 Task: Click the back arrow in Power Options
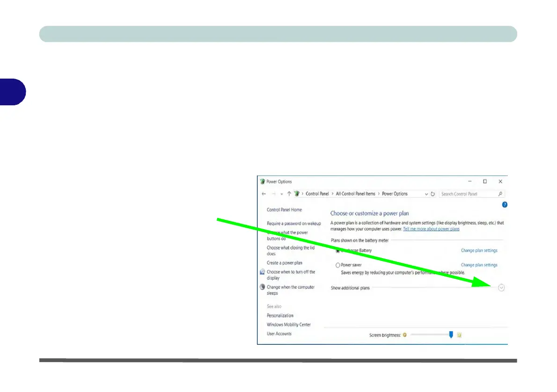pos(264,194)
